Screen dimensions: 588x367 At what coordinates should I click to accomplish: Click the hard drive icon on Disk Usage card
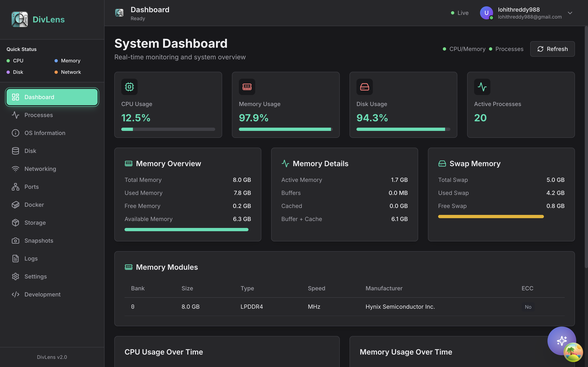pos(364,87)
